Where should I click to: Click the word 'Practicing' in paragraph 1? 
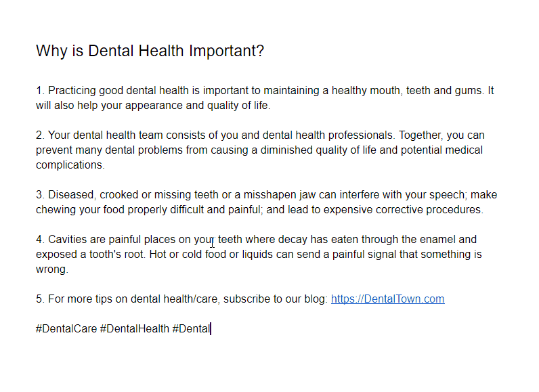[x=72, y=91]
